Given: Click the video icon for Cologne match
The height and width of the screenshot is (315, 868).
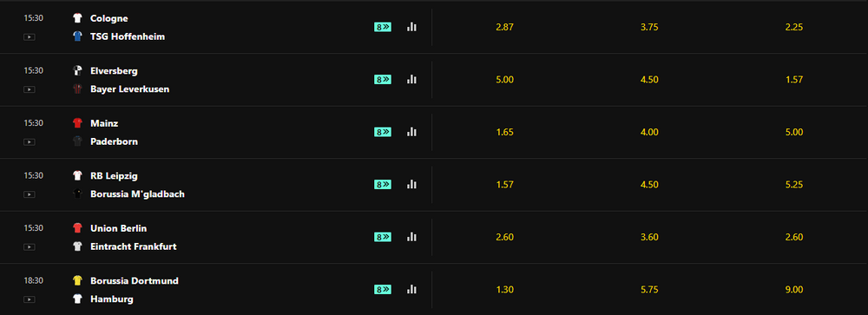Looking at the screenshot, I should tap(30, 37).
